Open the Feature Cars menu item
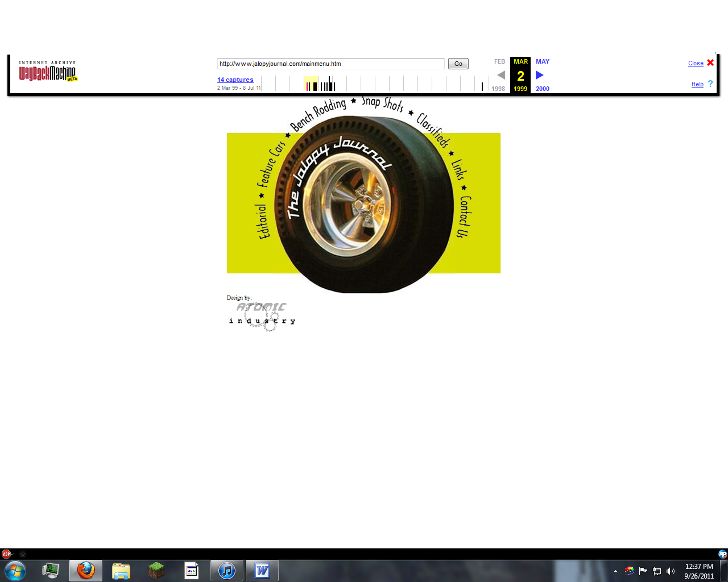Viewport: 728px width, 582px height. click(x=271, y=164)
